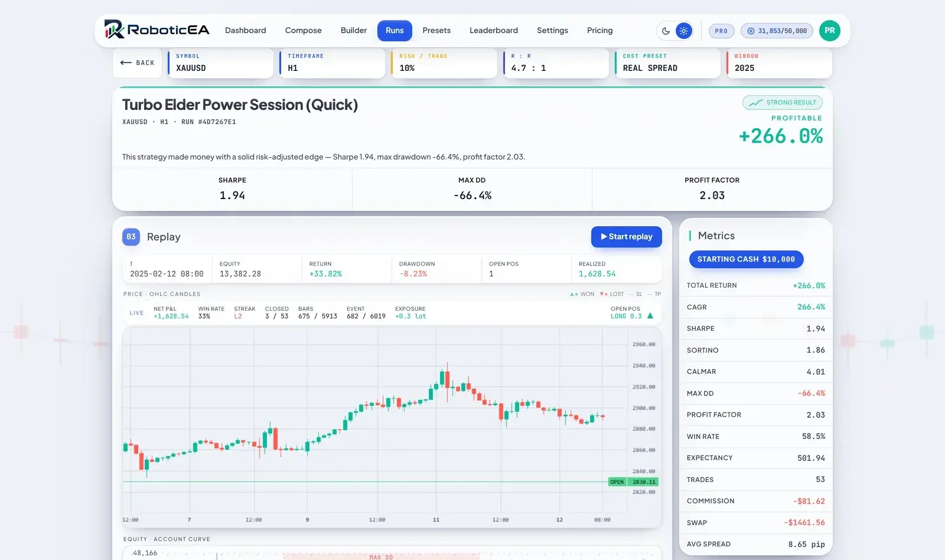Click the Win Rate 58.5% metric row
The image size is (945, 560).
click(756, 437)
